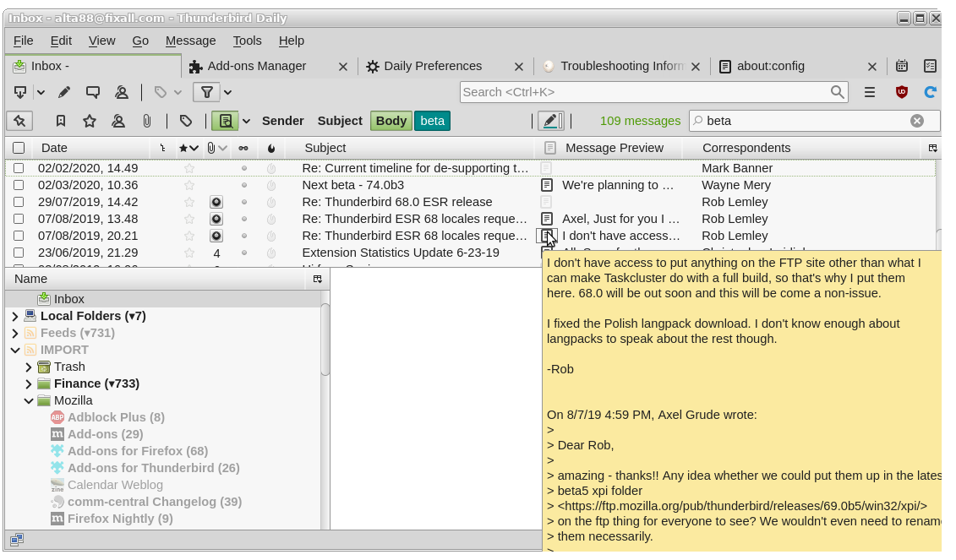Open the Quick Filter button dropdown arrow
The image size is (956, 560).
click(x=227, y=93)
